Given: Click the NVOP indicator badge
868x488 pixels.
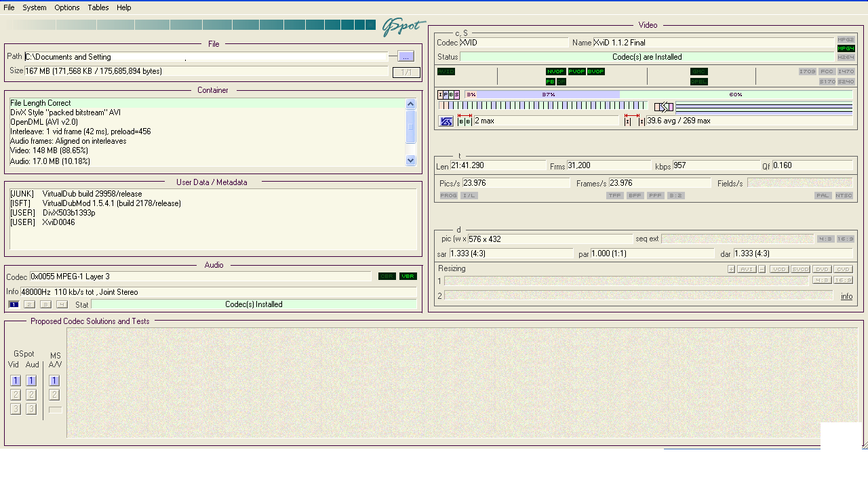Looking at the screenshot, I should [555, 72].
